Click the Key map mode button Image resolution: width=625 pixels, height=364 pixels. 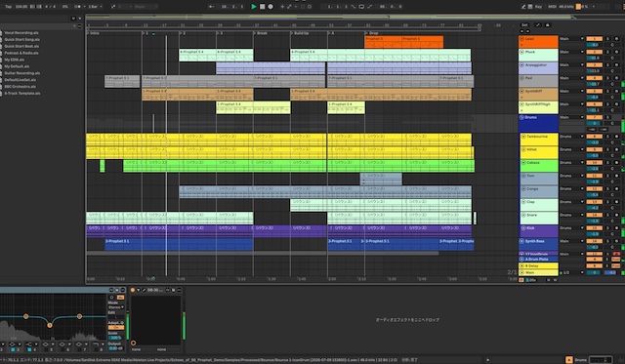coord(538,7)
